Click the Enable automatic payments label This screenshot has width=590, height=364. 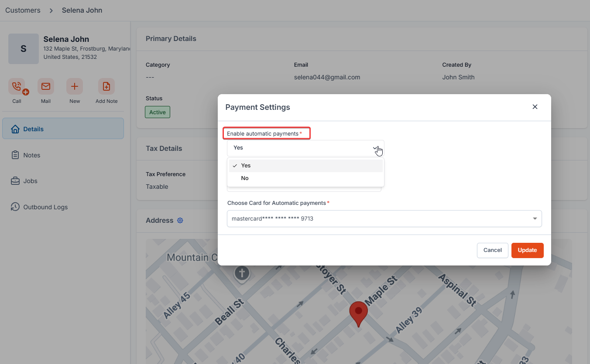click(263, 133)
